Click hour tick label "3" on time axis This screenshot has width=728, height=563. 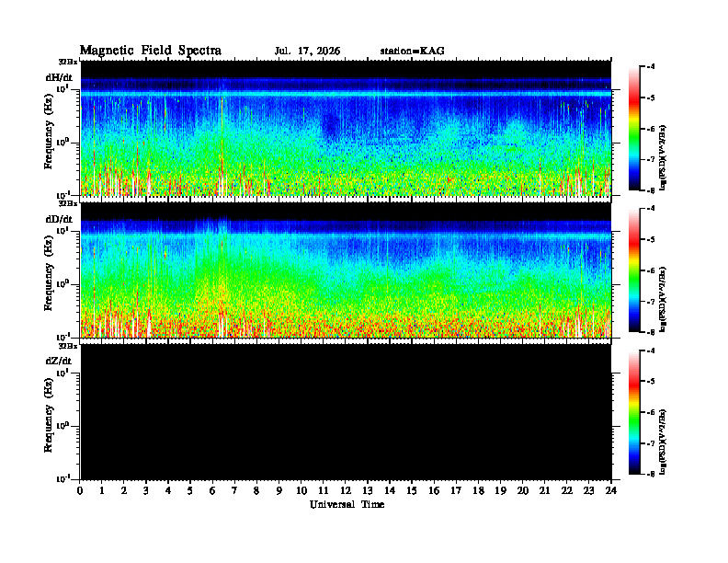[x=146, y=491]
